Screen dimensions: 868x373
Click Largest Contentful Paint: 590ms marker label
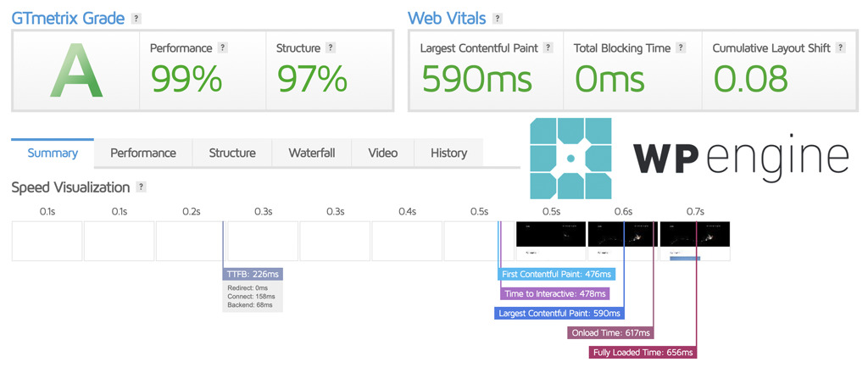click(559, 313)
